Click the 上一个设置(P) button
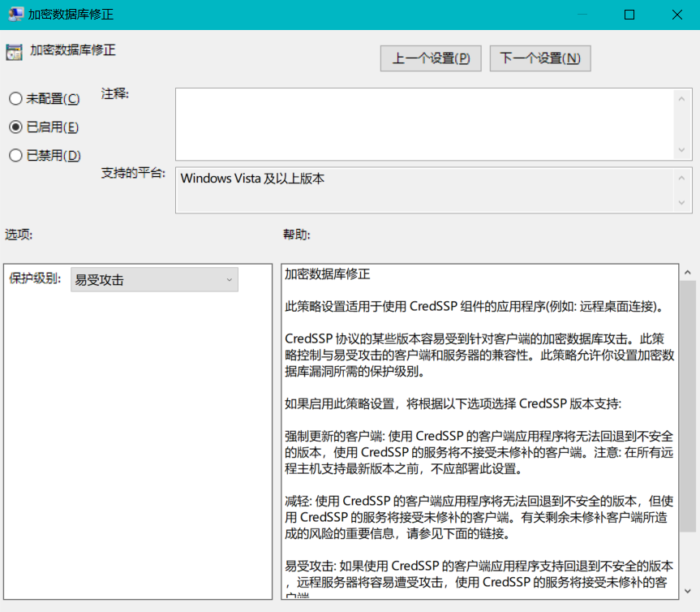The image size is (700, 612). click(x=431, y=58)
